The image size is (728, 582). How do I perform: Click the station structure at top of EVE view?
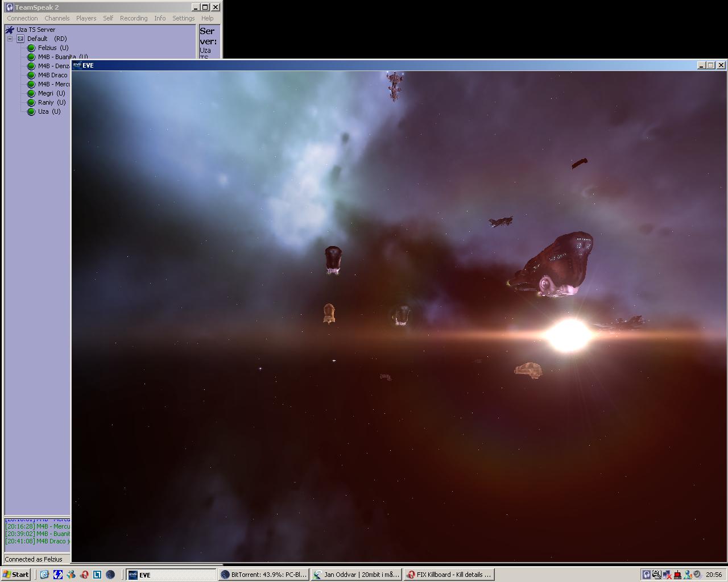tap(395, 86)
